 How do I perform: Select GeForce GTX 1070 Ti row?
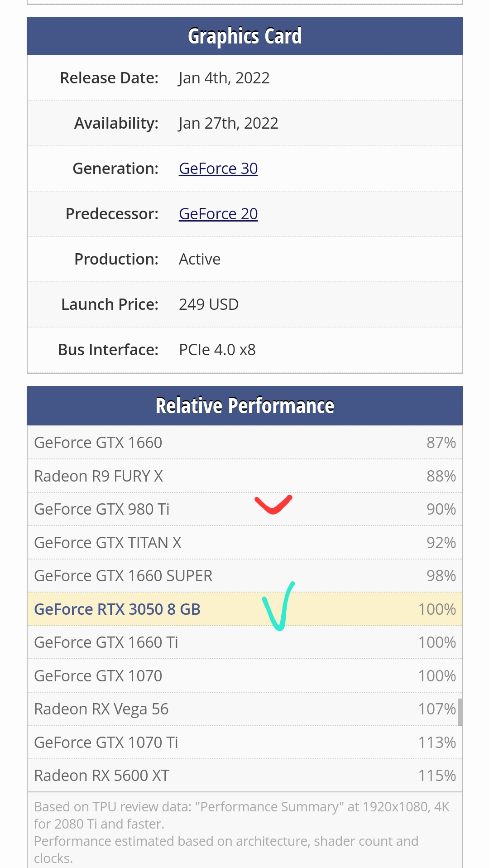106,743
